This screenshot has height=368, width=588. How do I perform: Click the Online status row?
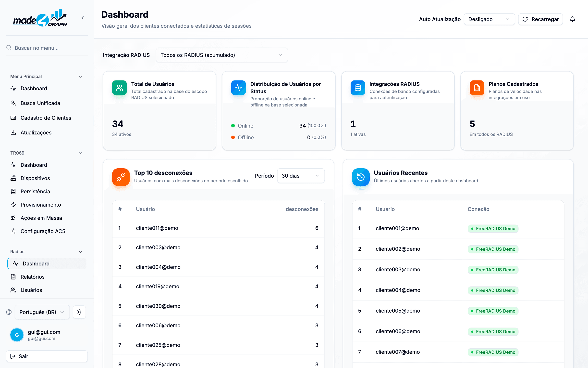pos(279,126)
